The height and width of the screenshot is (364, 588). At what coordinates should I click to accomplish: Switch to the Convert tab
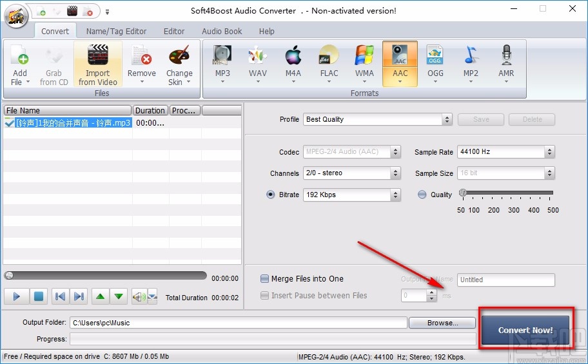55,31
